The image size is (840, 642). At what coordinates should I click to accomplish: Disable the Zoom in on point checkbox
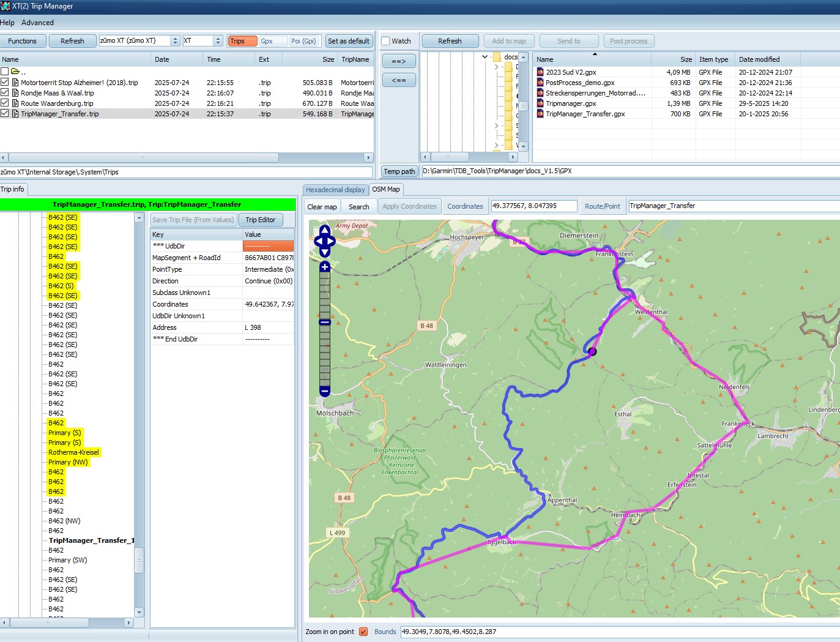click(363, 632)
